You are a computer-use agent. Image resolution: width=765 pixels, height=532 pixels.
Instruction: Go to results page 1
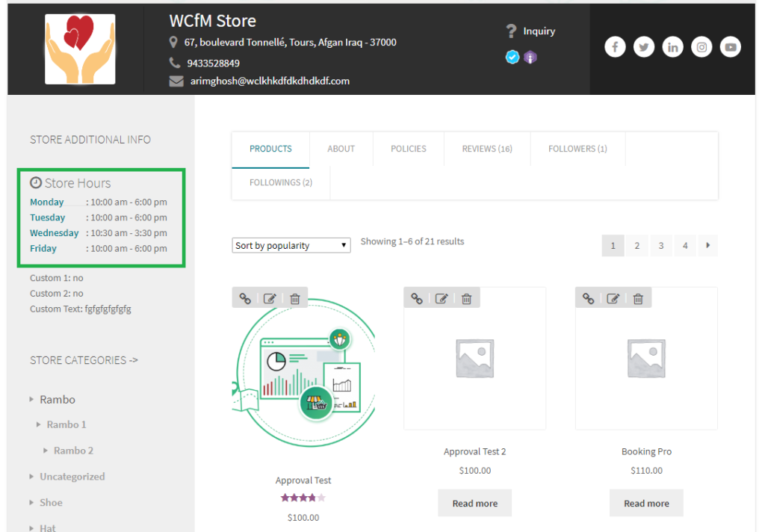(x=613, y=246)
